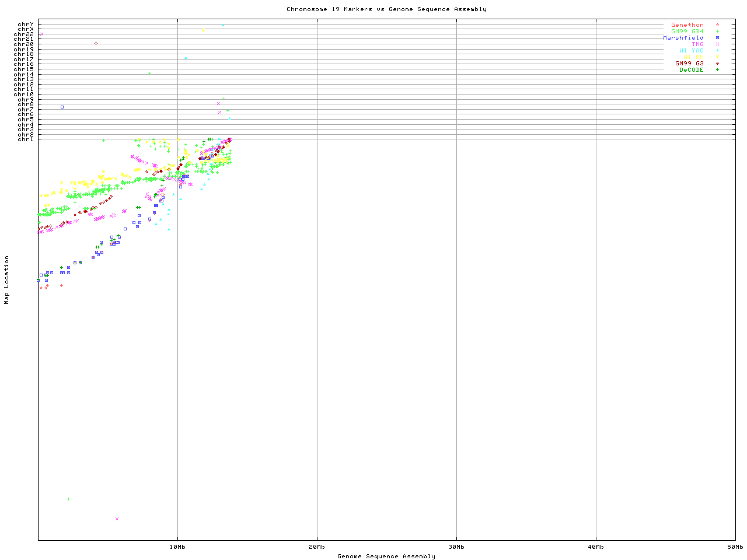Click the 10Mb x-axis tick label

pyautogui.click(x=177, y=547)
